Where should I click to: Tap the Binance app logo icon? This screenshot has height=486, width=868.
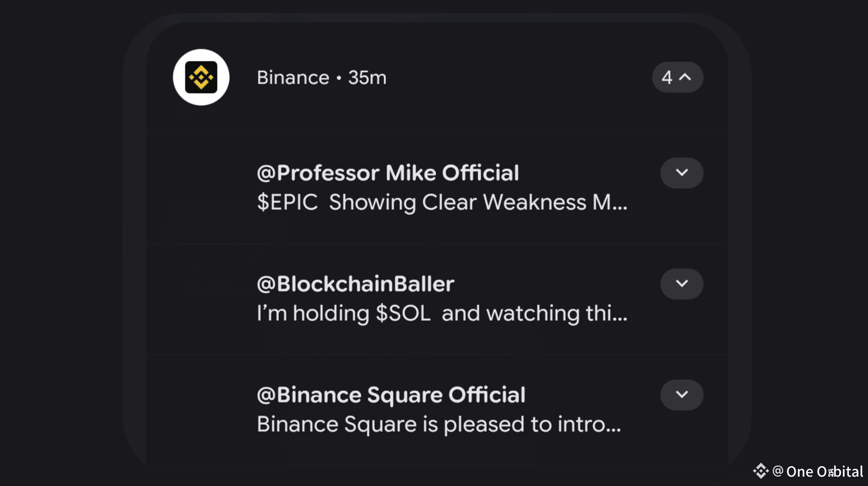click(201, 77)
